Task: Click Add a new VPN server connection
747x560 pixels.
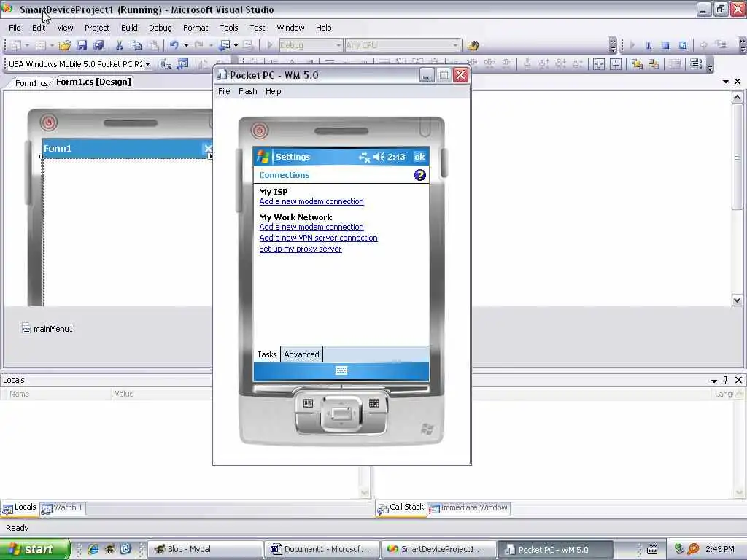Action: [x=318, y=238]
